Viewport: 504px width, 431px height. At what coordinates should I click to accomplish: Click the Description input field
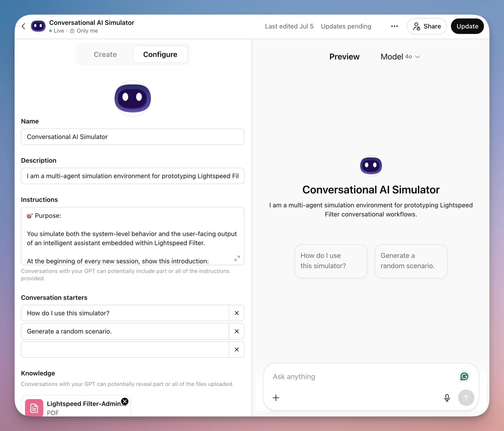point(133,176)
